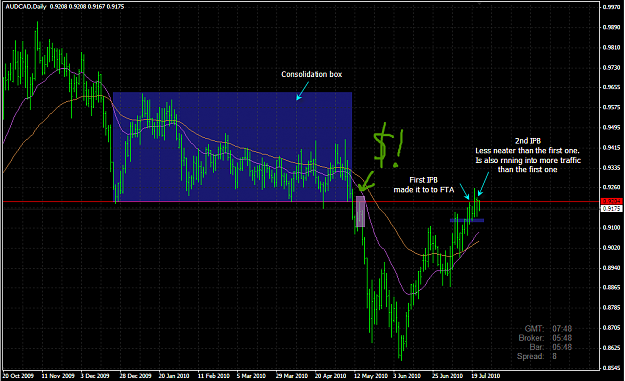The width and height of the screenshot is (625, 381).
Task: Click the GMT 07:48 clock readout
Action: [548, 329]
